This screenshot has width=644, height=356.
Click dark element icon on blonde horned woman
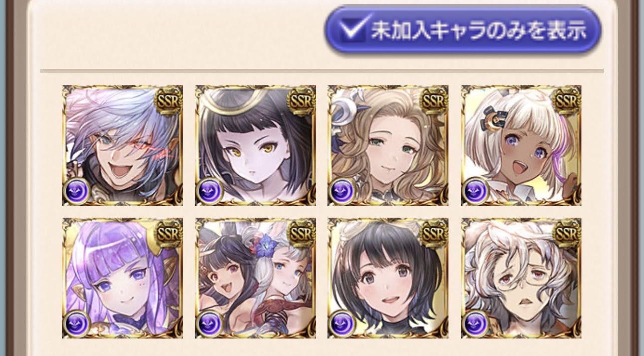(x=343, y=191)
